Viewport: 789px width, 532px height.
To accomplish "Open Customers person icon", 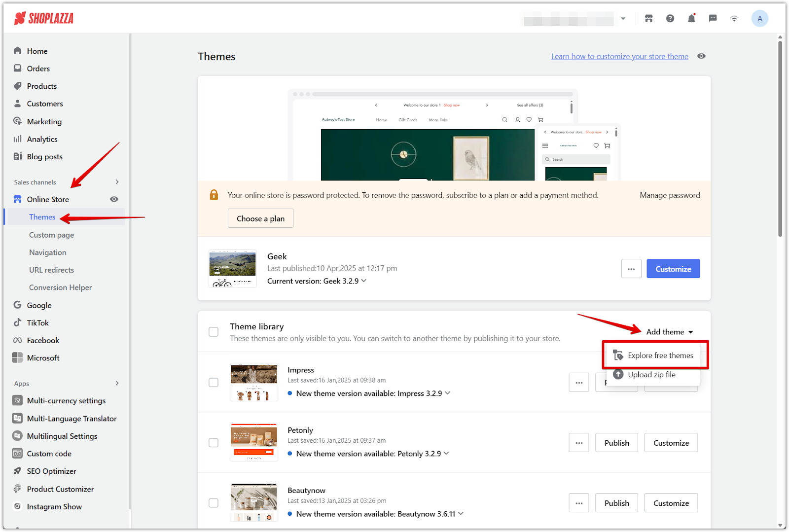I will coord(18,104).
